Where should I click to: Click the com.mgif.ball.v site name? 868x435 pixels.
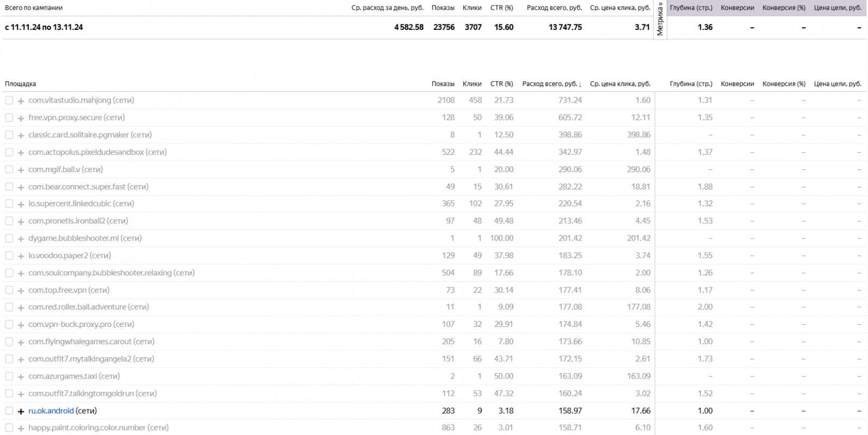(x=54, y=169)
